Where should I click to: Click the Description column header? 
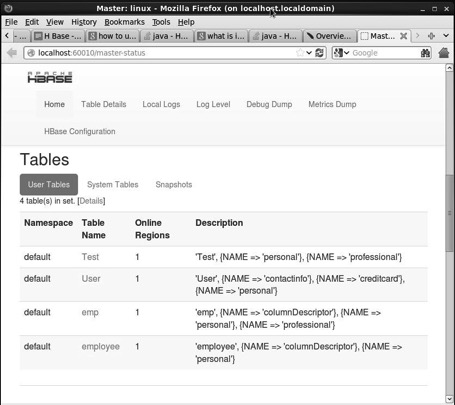pos(219,223)
